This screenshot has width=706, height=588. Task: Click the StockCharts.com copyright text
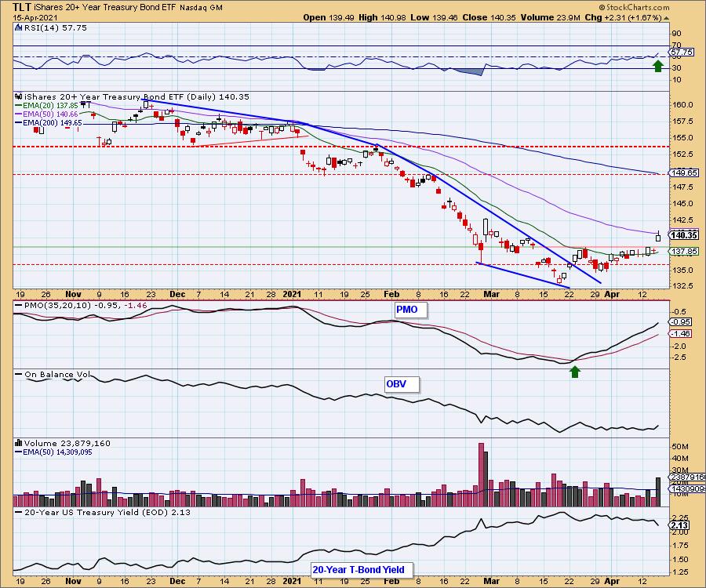[634, 7]
